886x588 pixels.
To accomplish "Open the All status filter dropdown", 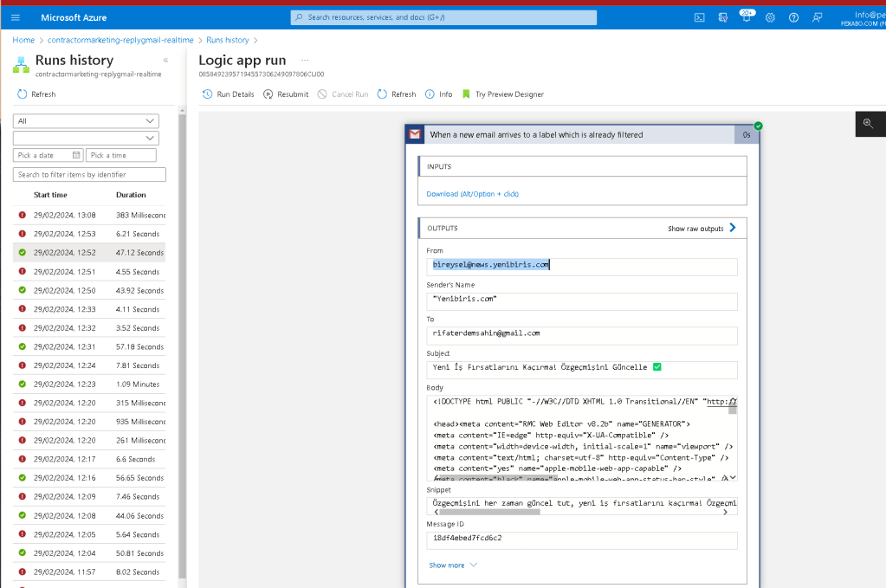I will coord(86,121).
